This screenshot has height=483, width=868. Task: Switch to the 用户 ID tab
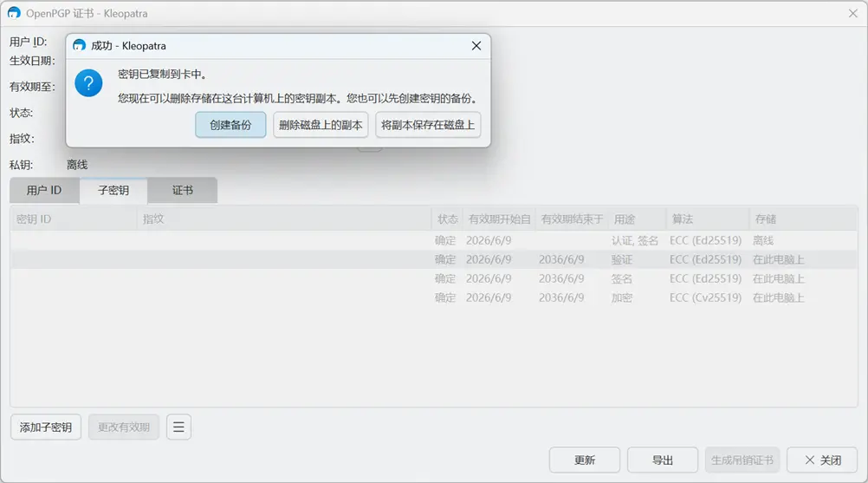44,191
